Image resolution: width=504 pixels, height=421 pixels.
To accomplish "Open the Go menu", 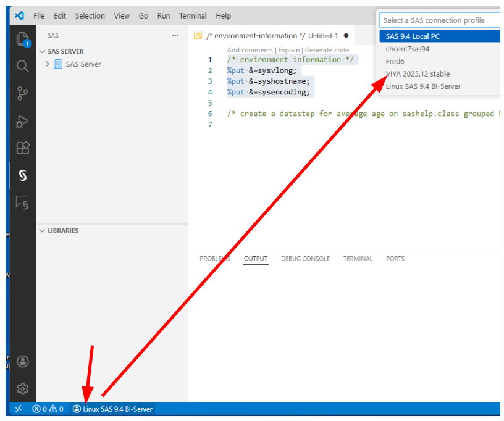I will pos(143,15).
